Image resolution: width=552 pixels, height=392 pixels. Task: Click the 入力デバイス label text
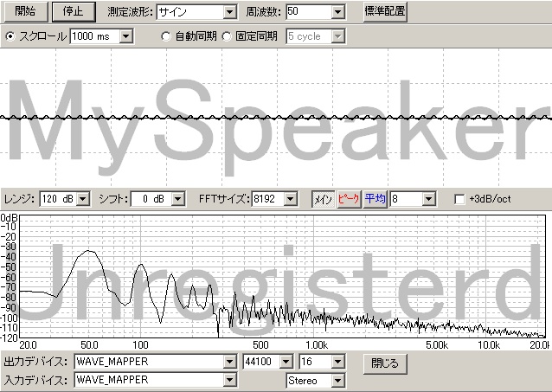pos(35,380)
